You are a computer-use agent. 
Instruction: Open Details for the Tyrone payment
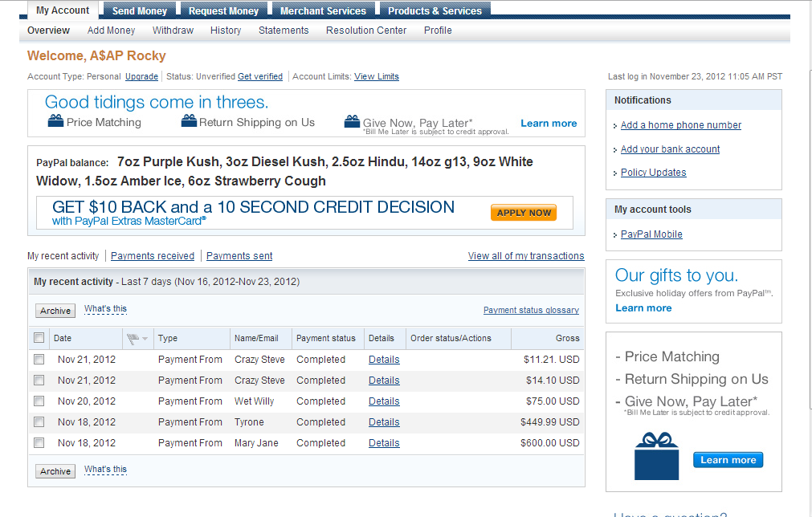384,422
